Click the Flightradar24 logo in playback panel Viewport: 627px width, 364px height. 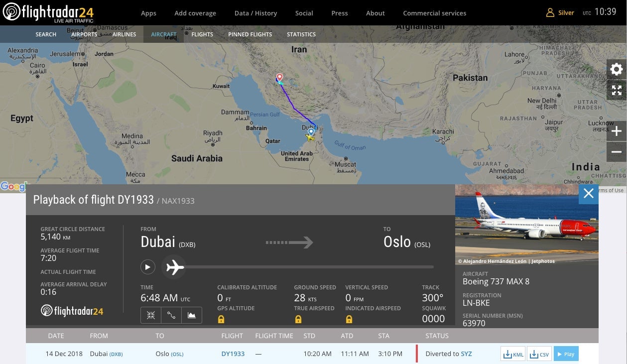pos(72,311)
